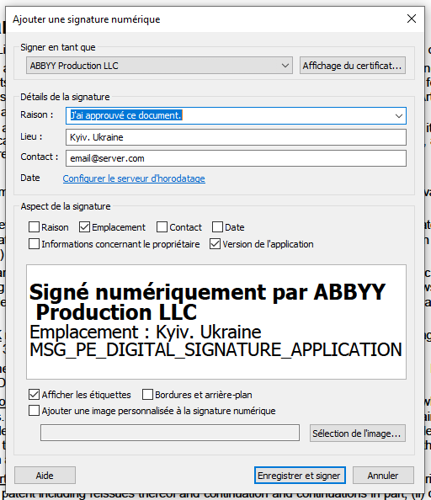The height and width of the screenshot is (500, 431).
Task: Tick the Contact checkbox in Aspect de la signature
Action: (x=162, y=227)
